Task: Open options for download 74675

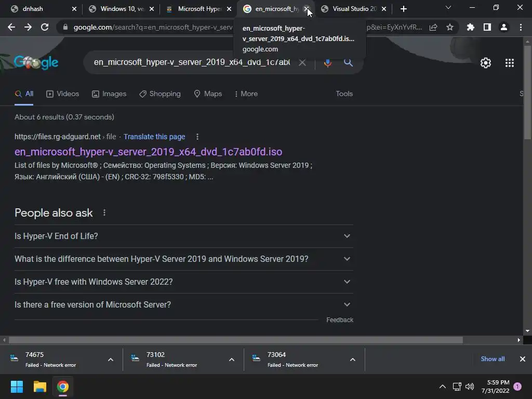Action: [111, 360]
